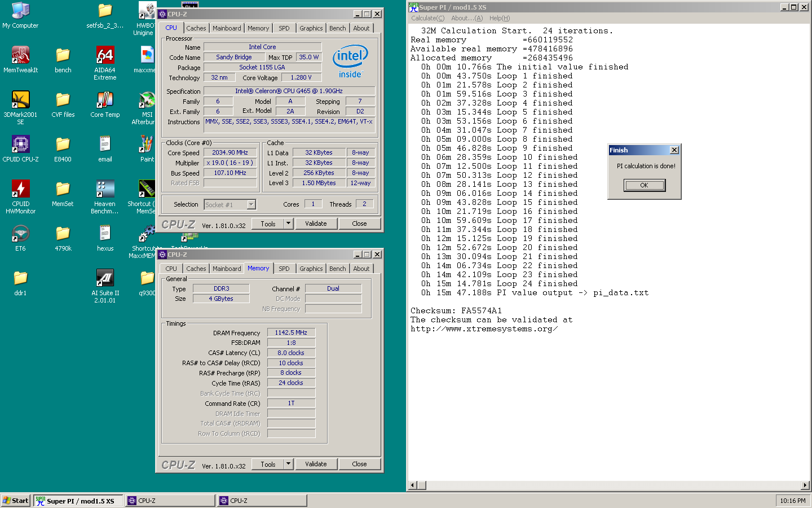
Task: Launch Heaven Benchmark desktop shortcut
Action: (x=105, y=196)
